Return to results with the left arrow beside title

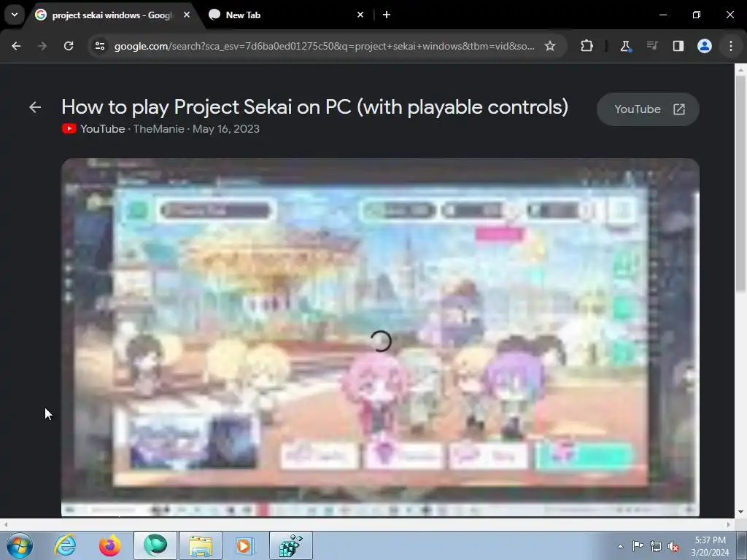point(35,107)
